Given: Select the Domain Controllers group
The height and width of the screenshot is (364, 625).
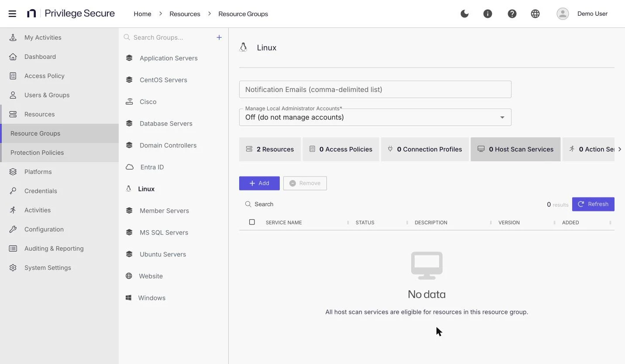Looking at the screenshot, I should click(x=174, y=145).
